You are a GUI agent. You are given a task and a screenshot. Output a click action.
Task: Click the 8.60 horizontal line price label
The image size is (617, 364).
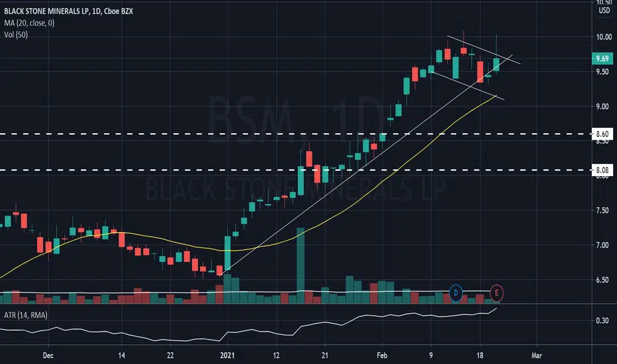(602, 134)
